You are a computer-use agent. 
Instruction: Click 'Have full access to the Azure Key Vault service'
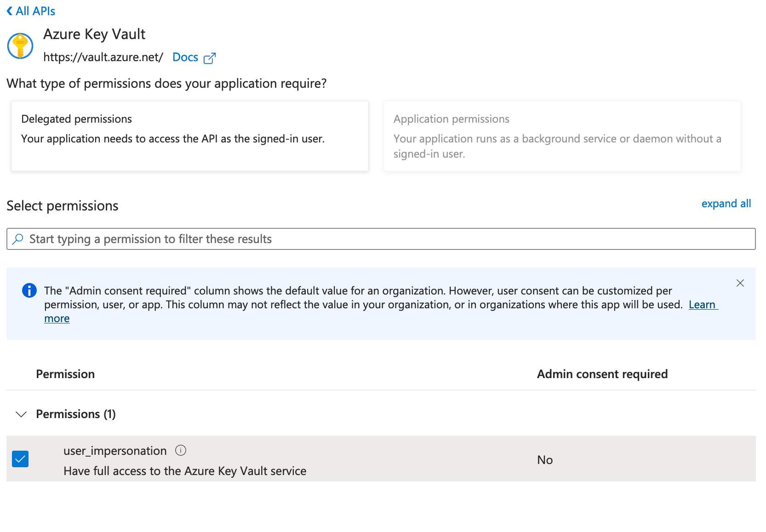coord(185,471)
